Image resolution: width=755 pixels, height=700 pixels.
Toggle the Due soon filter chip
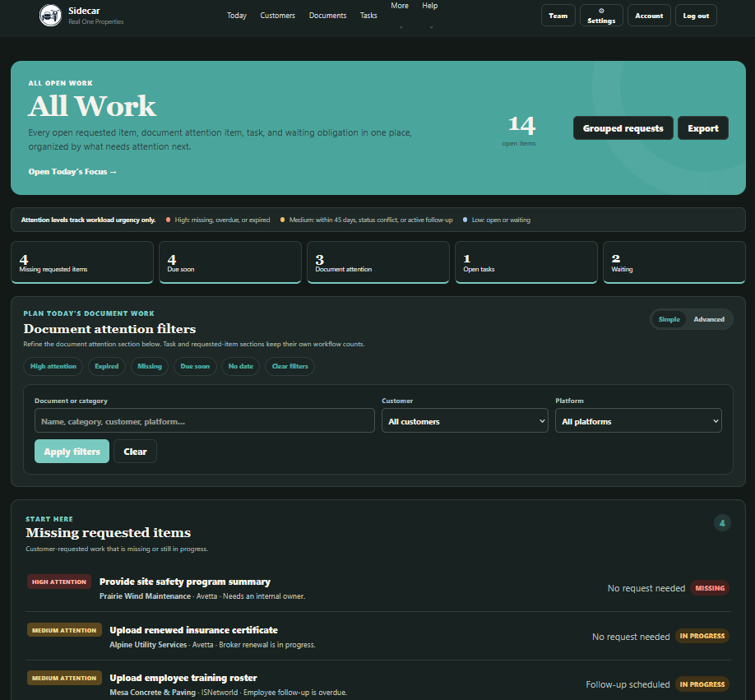click(x=195, y=366)
